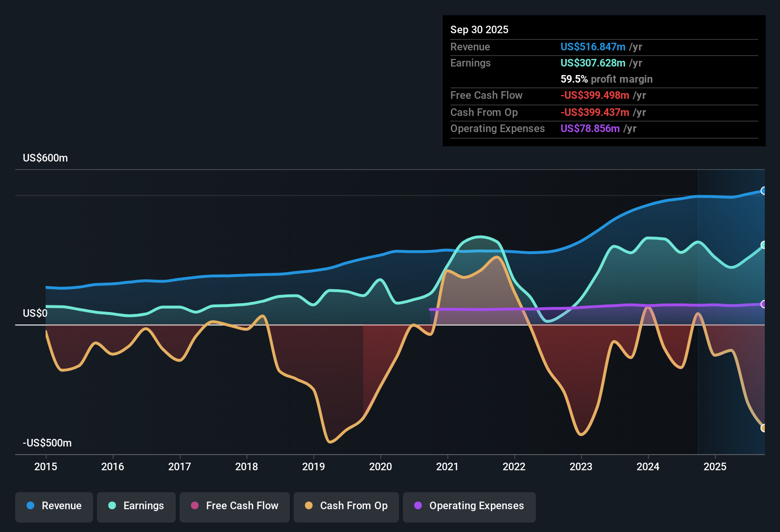Image resolution: width=780 pixels, height=532 pixels.
Task: Hide the Free Cash Flow series
Action: click(x=234, y=506)
